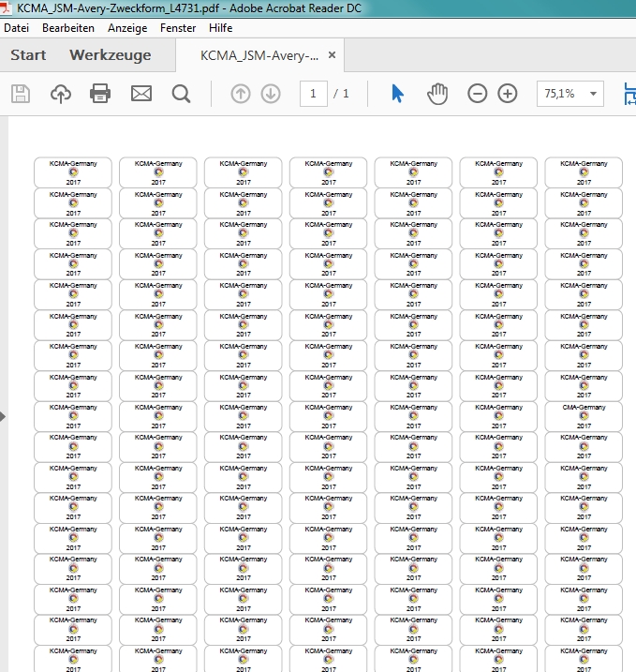The width and height of the screenshot is (636, 672).
Task: Select the KCMA_JSM-Avery document tab
Action: [x=259, y=55]
